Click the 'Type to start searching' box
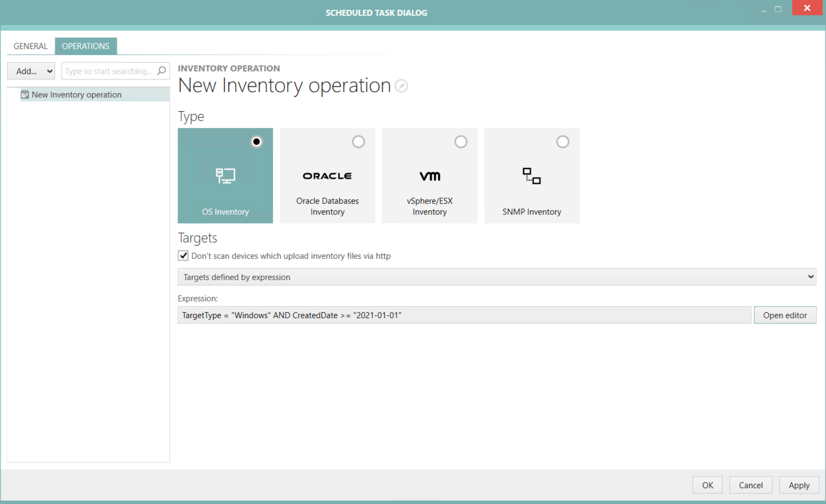The image size is (826, 504). [x=109, y=71]
